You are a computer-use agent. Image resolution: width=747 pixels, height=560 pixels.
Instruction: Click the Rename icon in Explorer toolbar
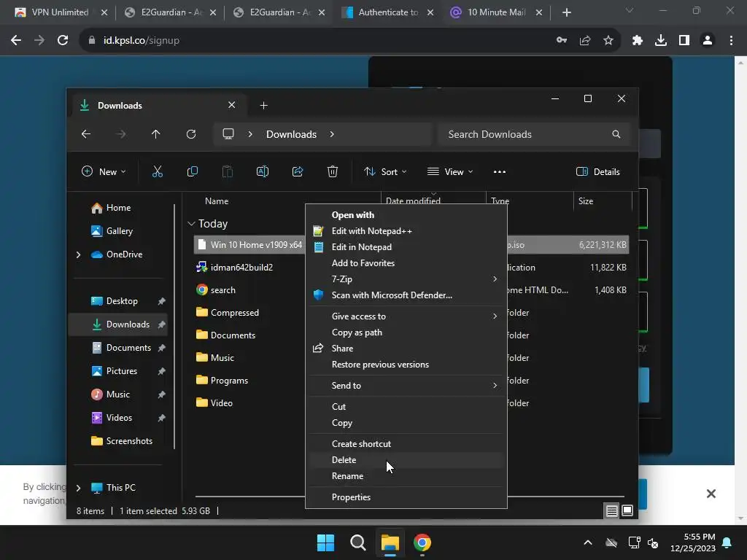click(263, 171)
